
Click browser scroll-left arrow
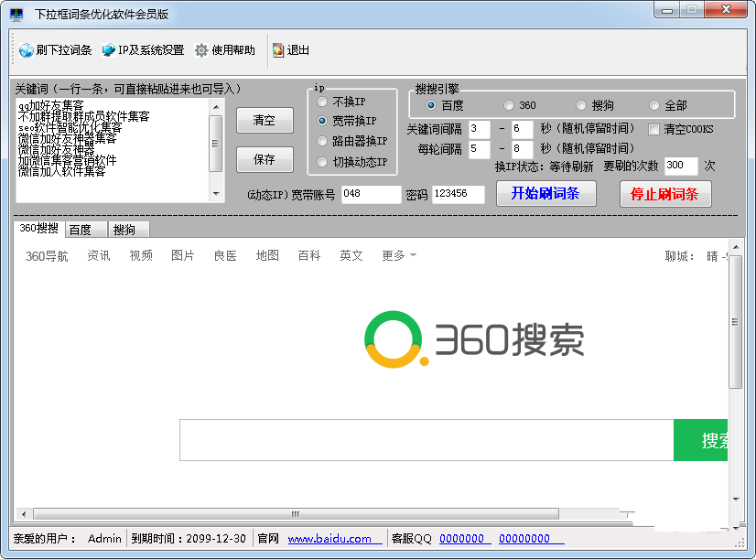24,514
